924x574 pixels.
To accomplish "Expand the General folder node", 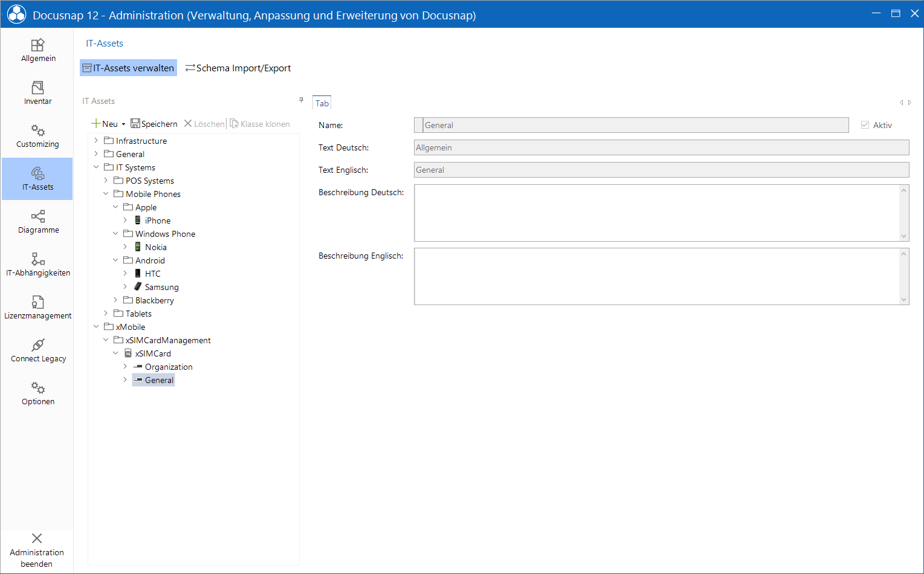I will (96, 154).
